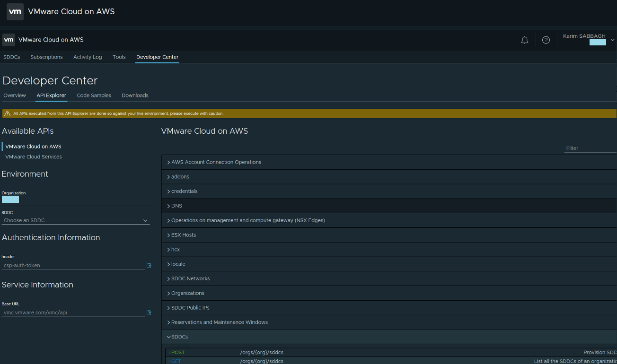The width and height of the screenshot is (617, 364).
Task: Select VMware Cloud Services API
Action: tap(34, 157)
